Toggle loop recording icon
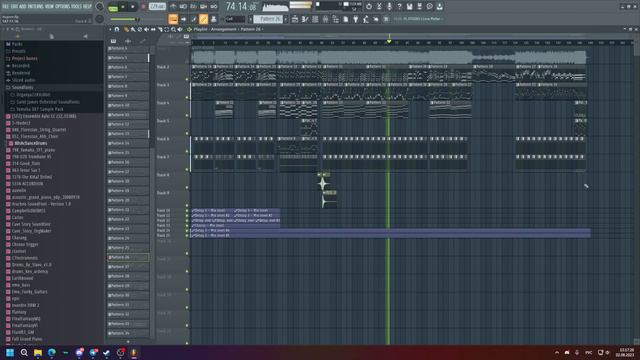This screenshot has height=360, width=640. coord(213,7)
